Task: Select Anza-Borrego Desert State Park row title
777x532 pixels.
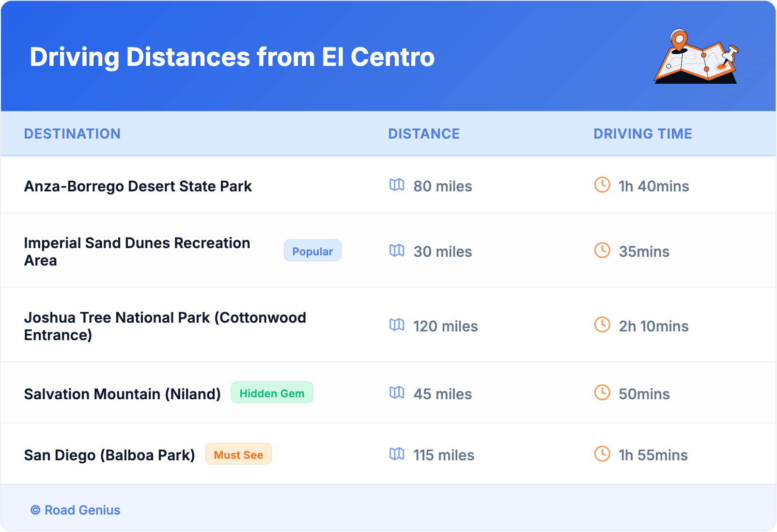Action: (138, 187)
